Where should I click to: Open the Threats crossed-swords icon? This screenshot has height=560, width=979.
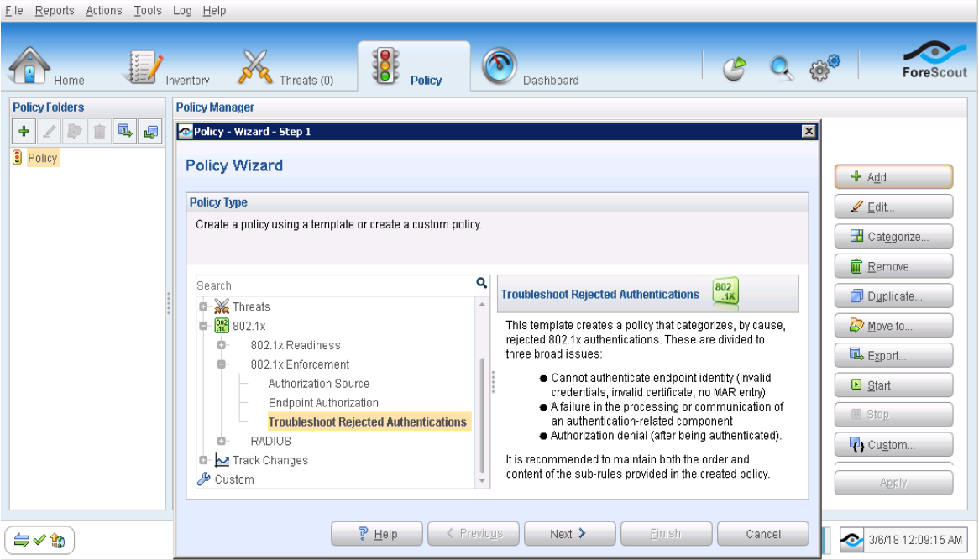[x=254, y=66]
